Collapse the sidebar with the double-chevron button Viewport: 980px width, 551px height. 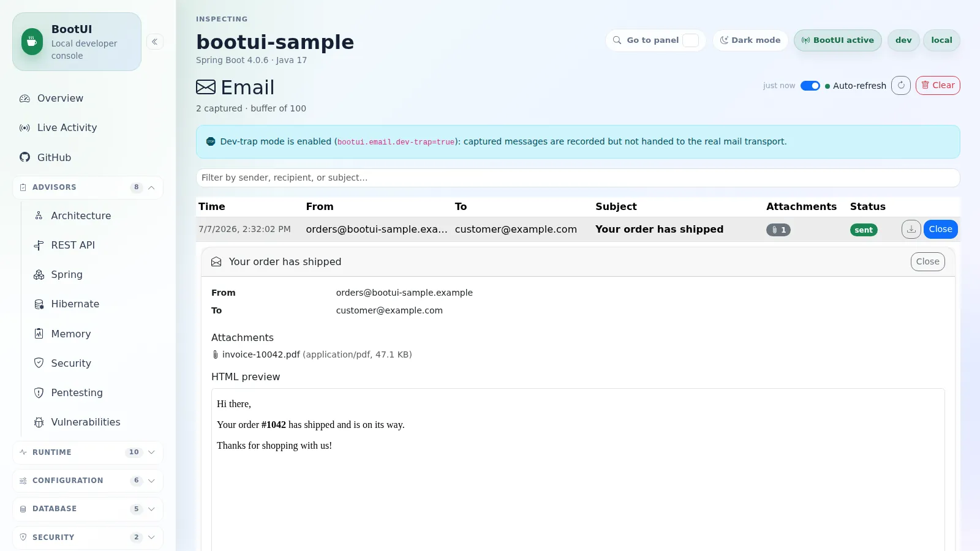point(155,42)
